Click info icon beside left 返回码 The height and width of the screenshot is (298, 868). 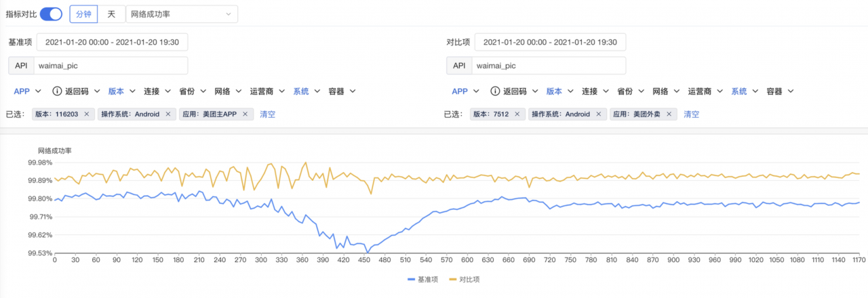[x=58, y=91]
